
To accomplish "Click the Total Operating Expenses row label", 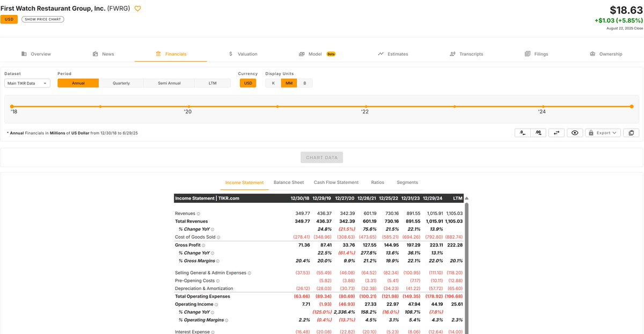I will coord(202,296).
